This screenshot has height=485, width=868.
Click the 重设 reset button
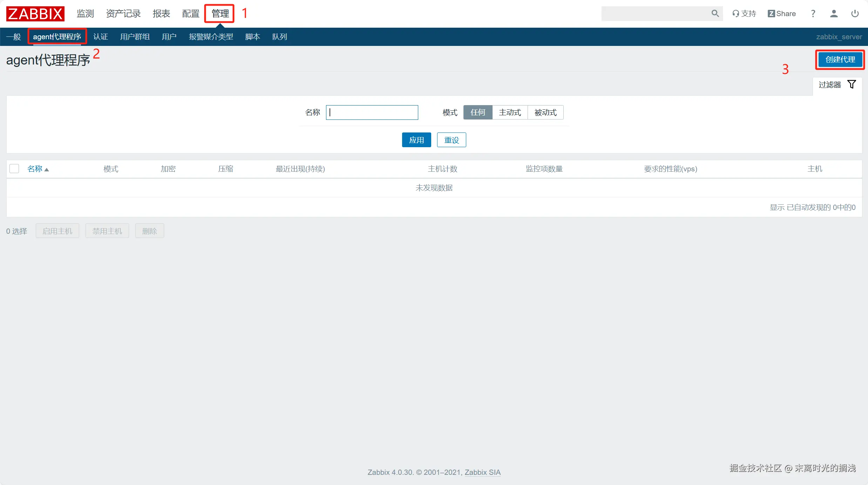(451, 140)
